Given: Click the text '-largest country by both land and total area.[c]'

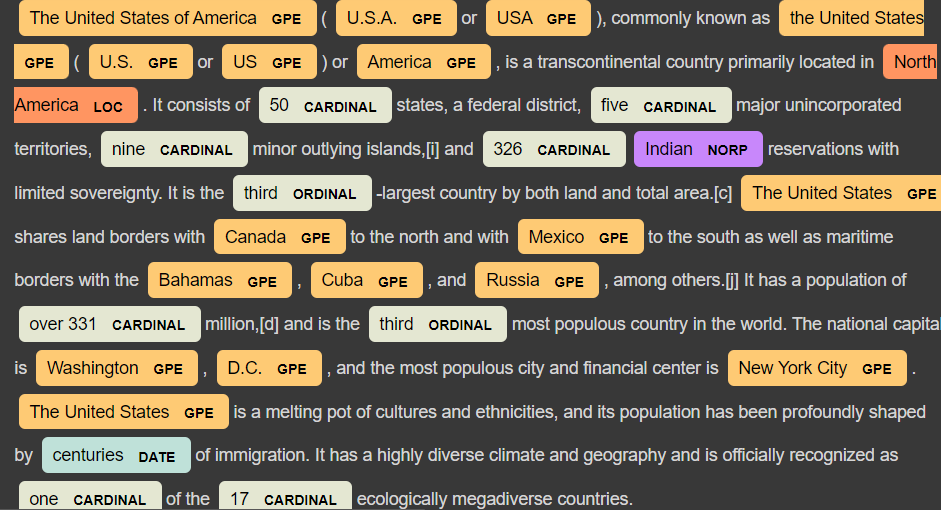Looking at the screenshot, I should (554, 193).
